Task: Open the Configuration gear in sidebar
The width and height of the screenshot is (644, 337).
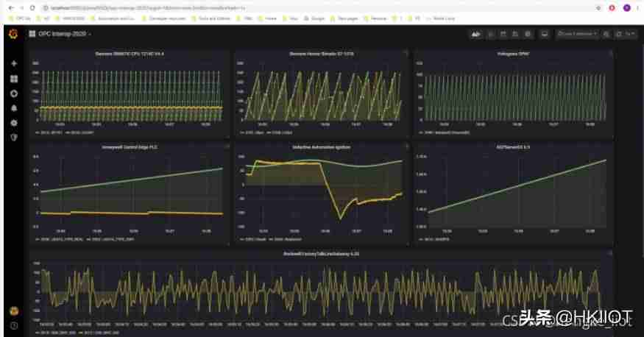Action: pyautogui.click(x=14, y=123)
